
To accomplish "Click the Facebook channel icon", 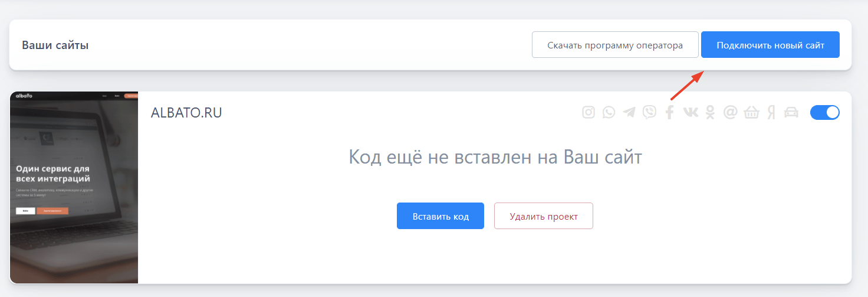I will 669,112.
